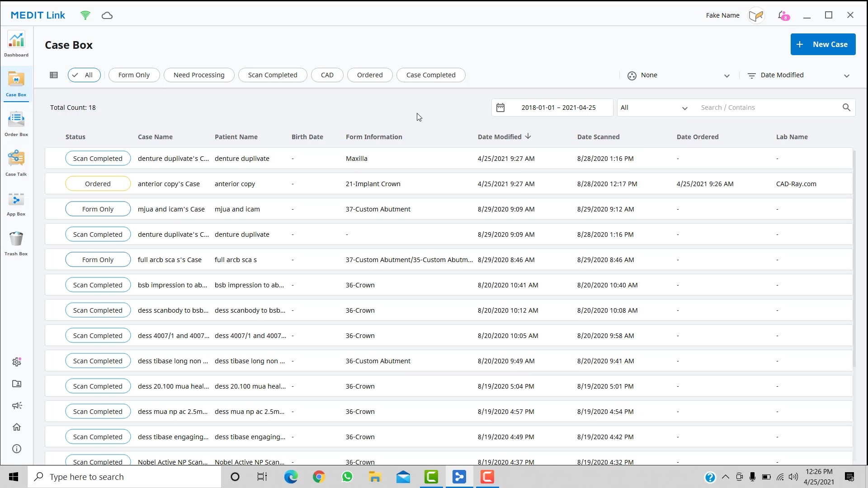Open Microsoft Edge from the taskbar
The image size is (868, 488).
291,477
